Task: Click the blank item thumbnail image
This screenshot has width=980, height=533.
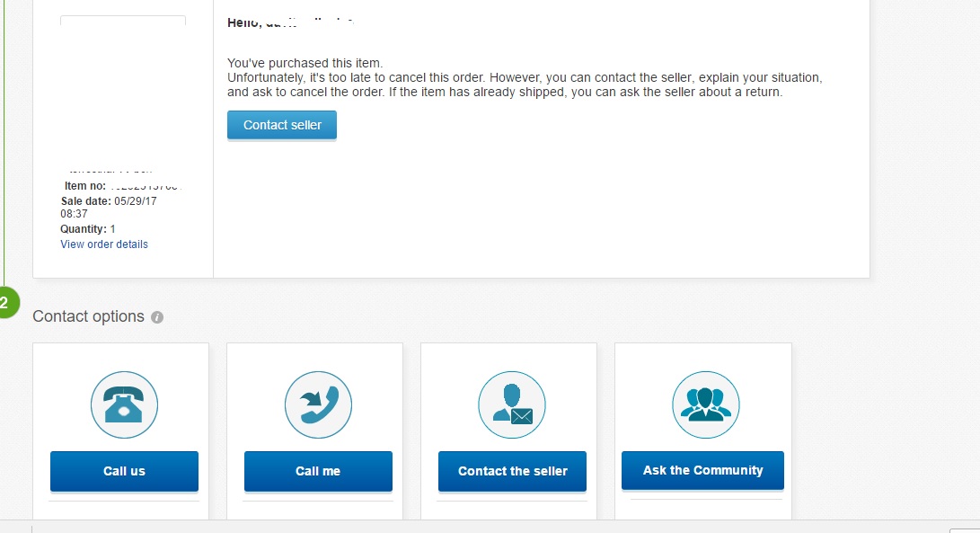Action: pyautogui.click(x=123, y=90)
